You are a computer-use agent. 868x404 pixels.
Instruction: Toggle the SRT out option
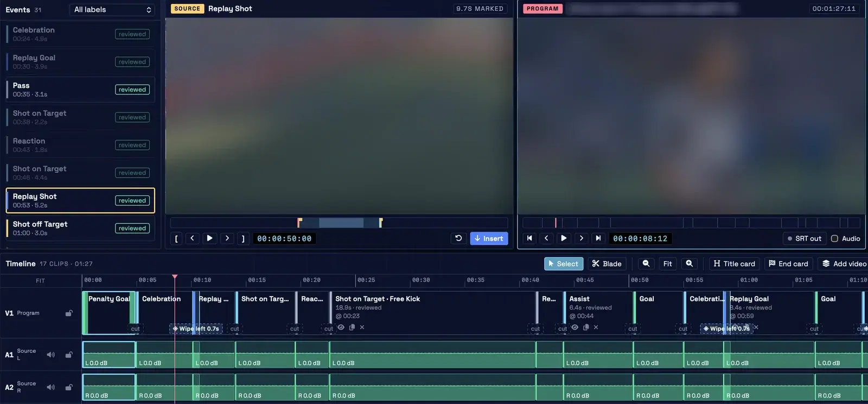coord(804,238)
